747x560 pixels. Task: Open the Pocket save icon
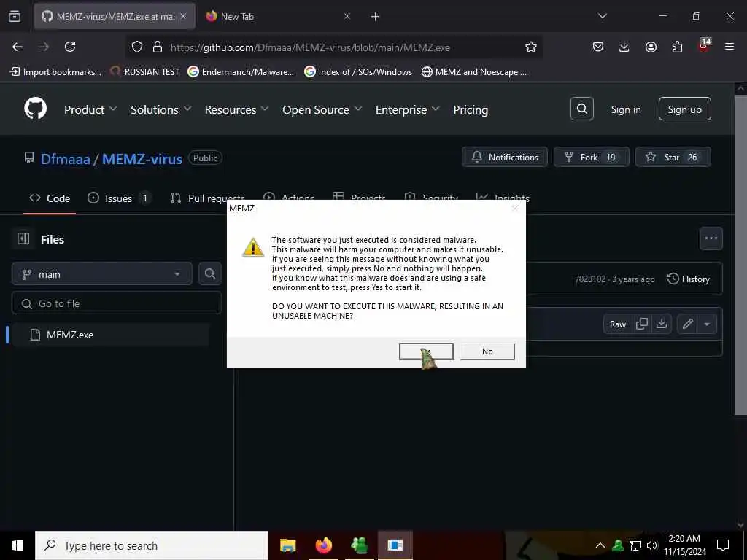pos(598,47)
